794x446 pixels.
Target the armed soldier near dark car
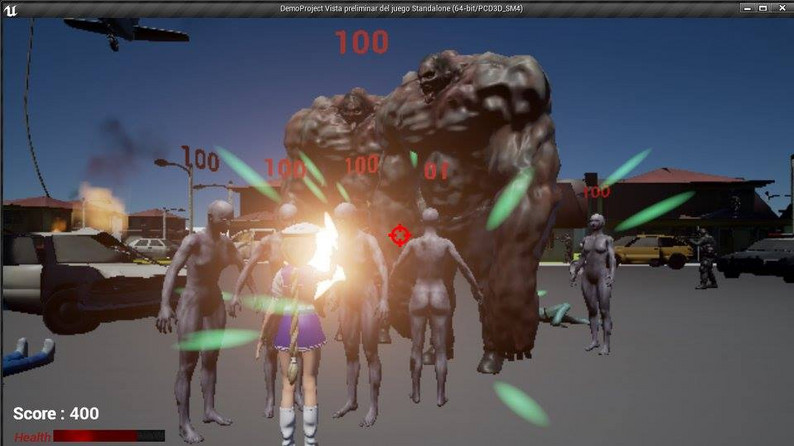pyautogui.click(x=706, y=257)
